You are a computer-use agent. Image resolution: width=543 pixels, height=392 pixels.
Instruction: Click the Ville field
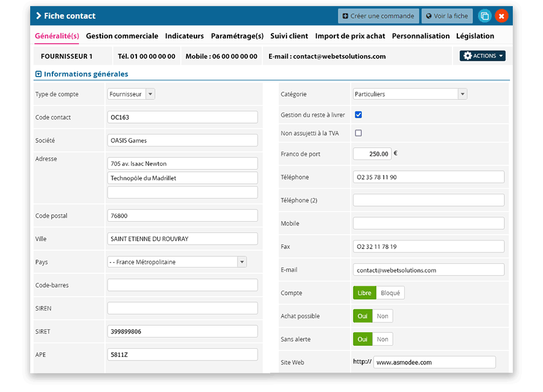tap(182, 239)
